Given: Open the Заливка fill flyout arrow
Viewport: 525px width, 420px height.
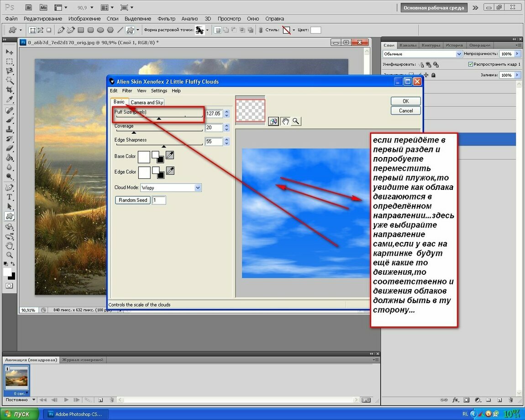Looking at the screenshot, I should (517, 75).
